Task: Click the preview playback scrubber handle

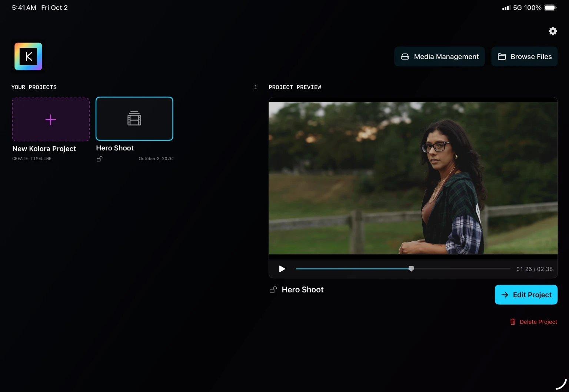Action: 411,269
